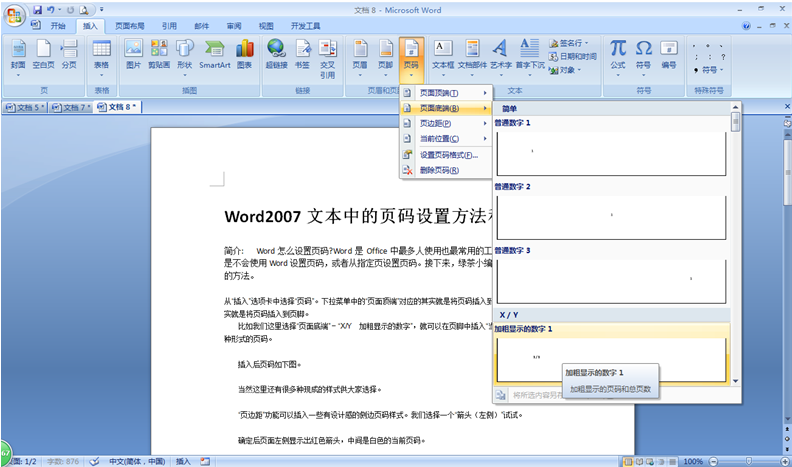Add a bookmark with the 书签 icon
The width and height of the screenshot is (792, 467).
[x=302, y=55]
